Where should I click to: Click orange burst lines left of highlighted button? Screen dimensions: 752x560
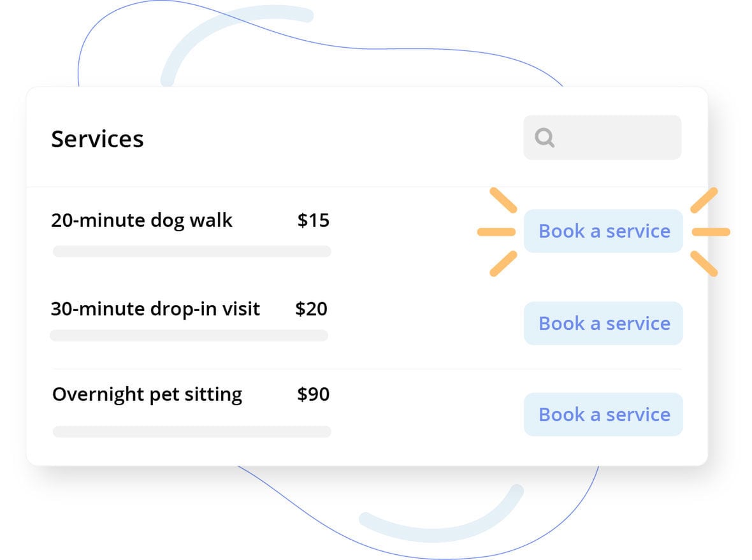(x=496, y=232)
